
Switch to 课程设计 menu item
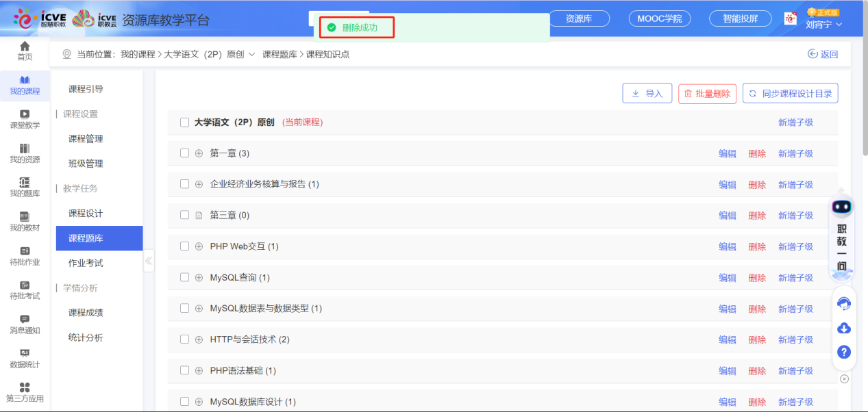pos(86,214)
